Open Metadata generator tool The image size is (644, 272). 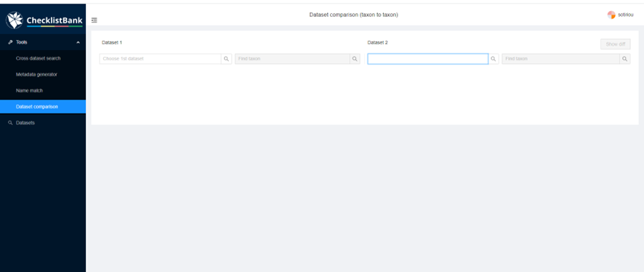[36, 74]
